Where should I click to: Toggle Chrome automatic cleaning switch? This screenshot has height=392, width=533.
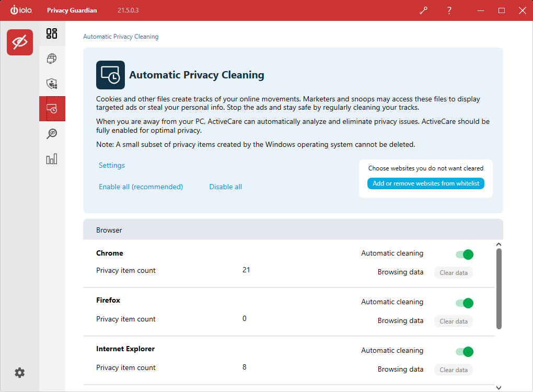click(465, 255)
